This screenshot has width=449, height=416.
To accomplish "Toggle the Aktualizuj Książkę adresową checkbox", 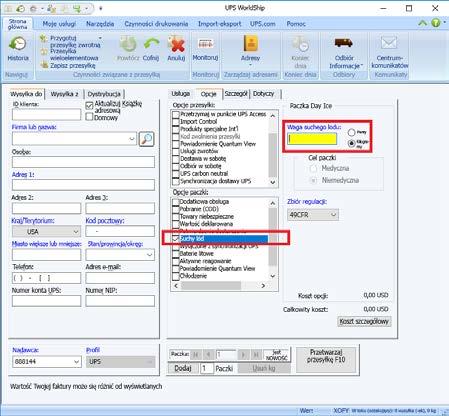I will (x=89, y=106).
